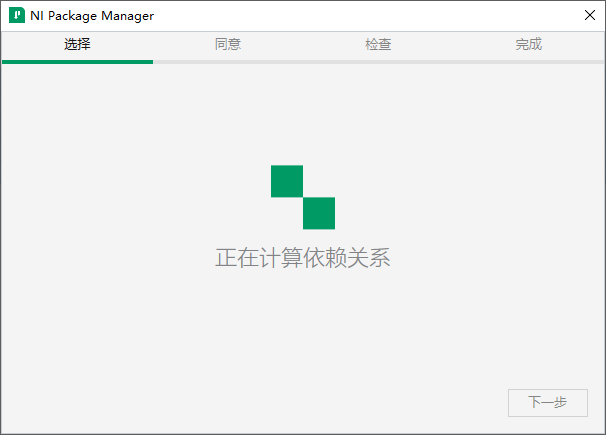
Task: Click the lower-right green loading square
Action: pyautogui.click(x=318, y=213)
